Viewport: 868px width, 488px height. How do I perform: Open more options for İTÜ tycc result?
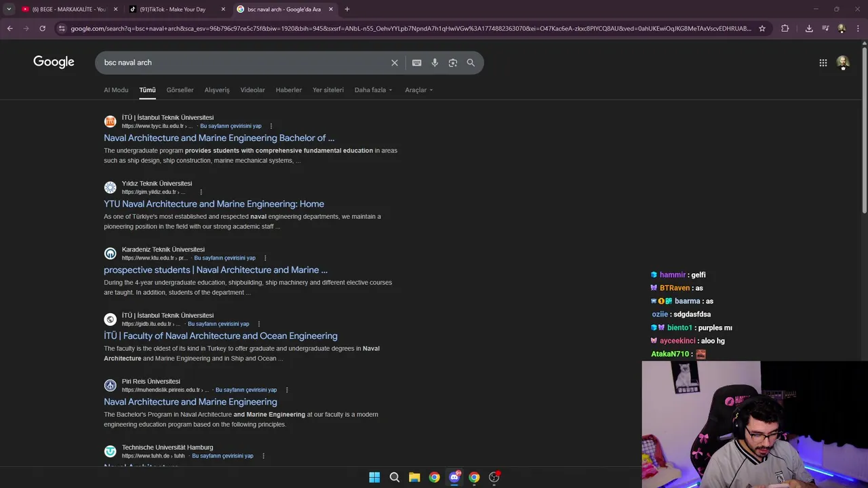pos(271,126)
